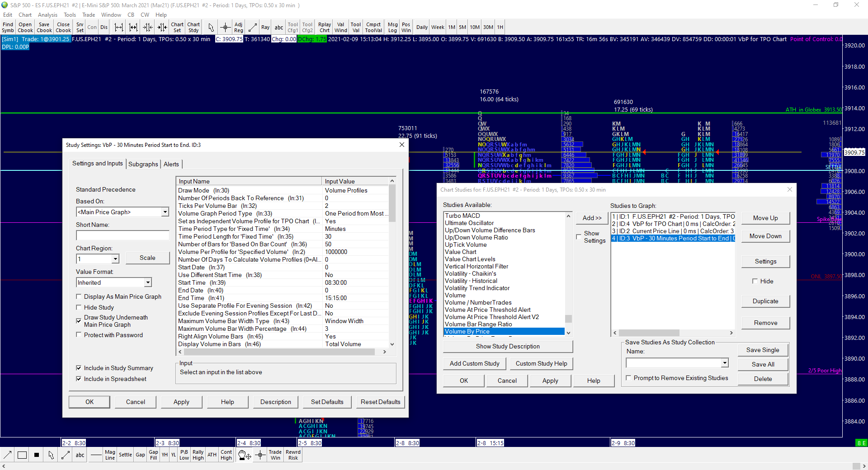Open the Based On dropdown
The height and width of the screenshot is (470, 868).
tap(165, 212)
